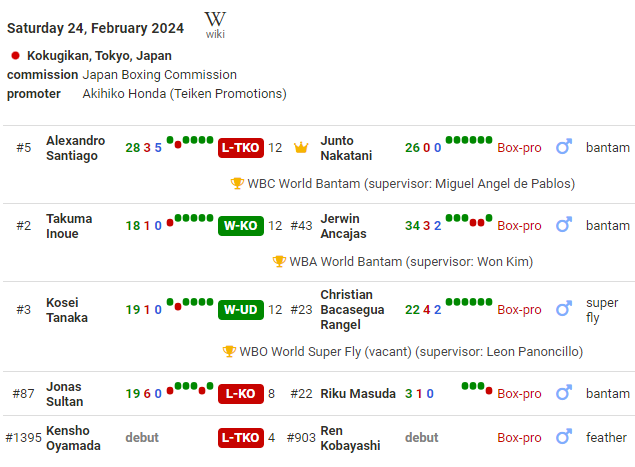The height and width of the screenshot is (467, 635).
Task: Click male gender icon in Sultan row
Action: (x=564, y=393)
